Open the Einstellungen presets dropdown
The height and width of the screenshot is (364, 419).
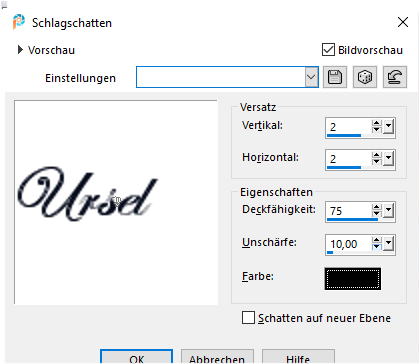point(311,77)
